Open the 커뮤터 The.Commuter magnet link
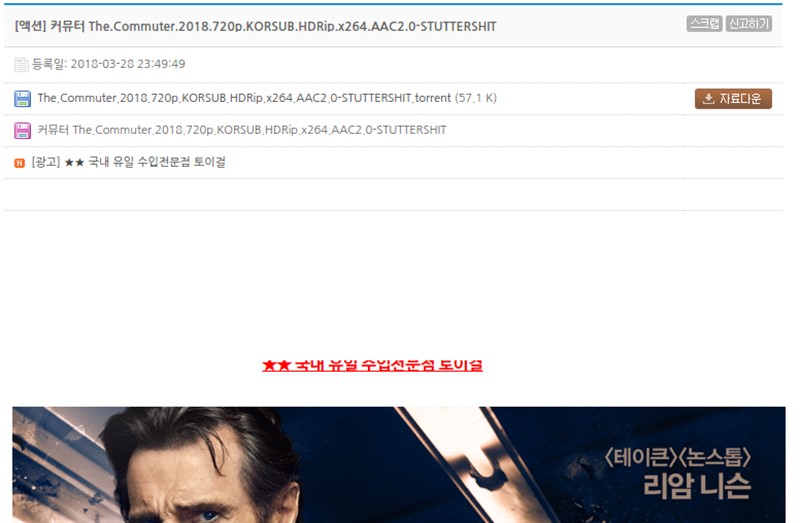This screenshot has width=800, height=523. (242, 130)
